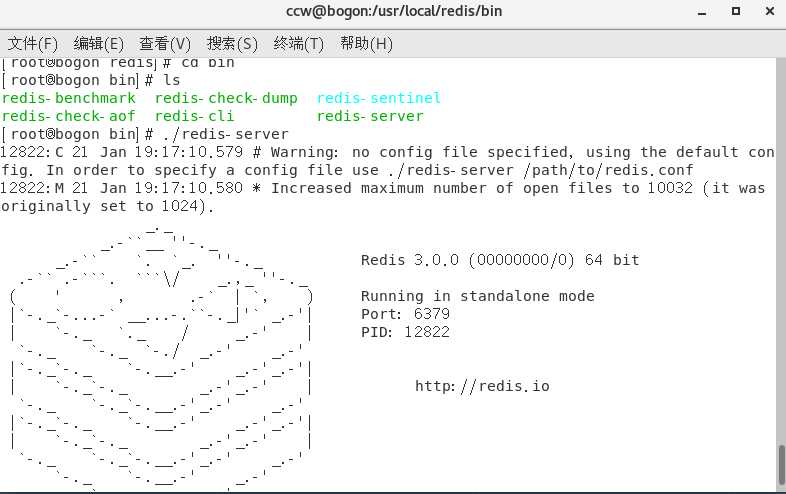Open the 搜索(S) menu
Image resolution: width=786 pixels, height=494 pixels.
(232, 44)
